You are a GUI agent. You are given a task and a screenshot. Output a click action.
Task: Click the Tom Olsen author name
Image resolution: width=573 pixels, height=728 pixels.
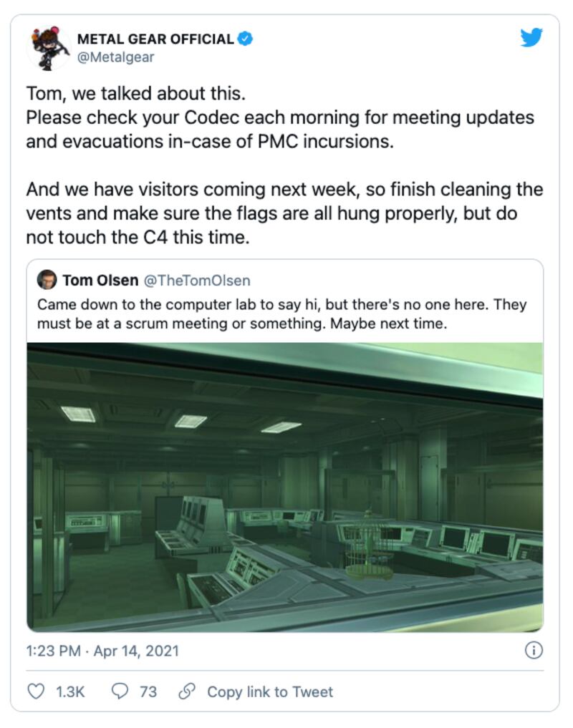101,280
